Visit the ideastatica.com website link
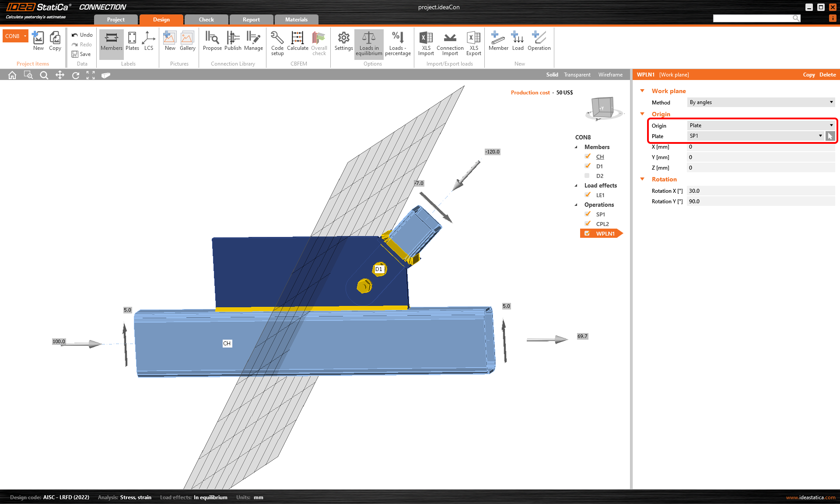This screenshot has width=840, height=504. click(810, 497)
